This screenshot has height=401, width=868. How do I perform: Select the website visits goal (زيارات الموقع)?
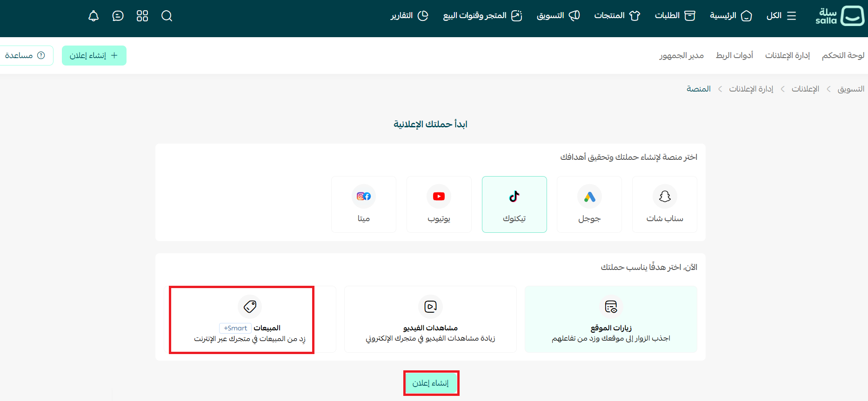[x=611, y=319]
